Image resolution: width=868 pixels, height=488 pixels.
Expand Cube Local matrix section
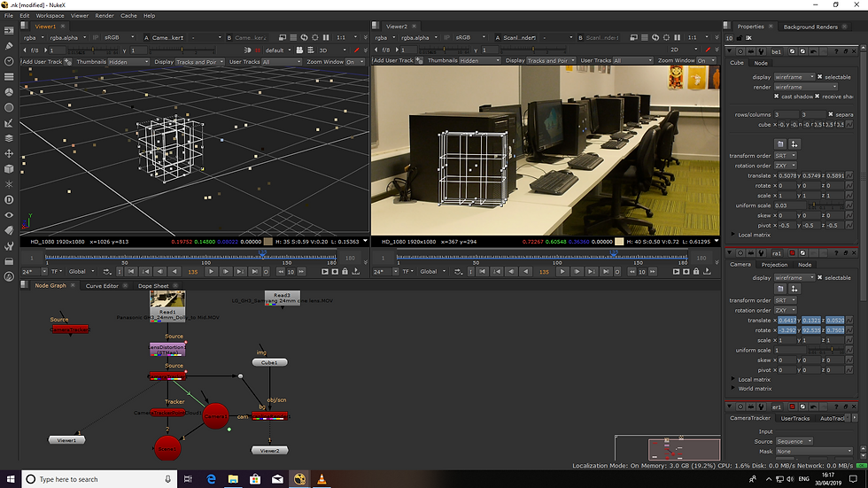tap(733, 235)
